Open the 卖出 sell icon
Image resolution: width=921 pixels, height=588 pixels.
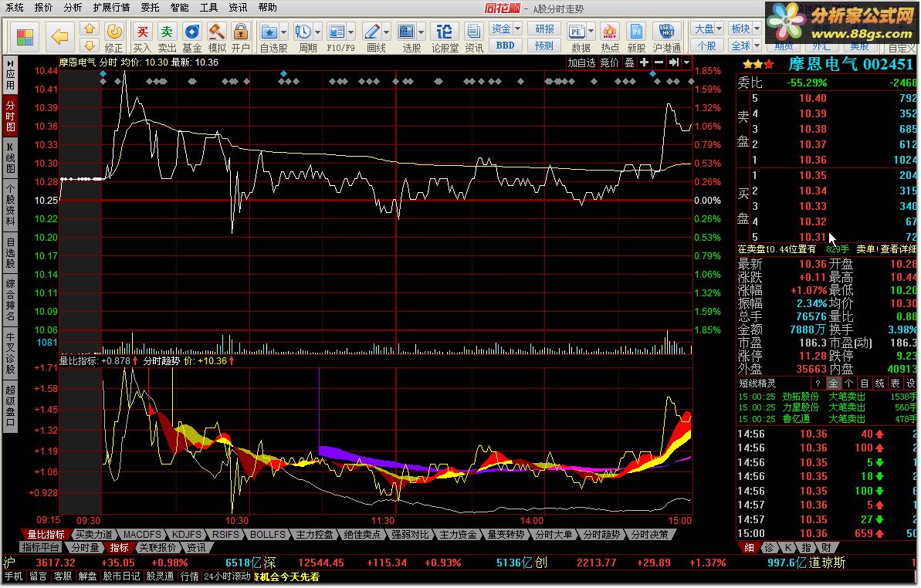point(168,38)
